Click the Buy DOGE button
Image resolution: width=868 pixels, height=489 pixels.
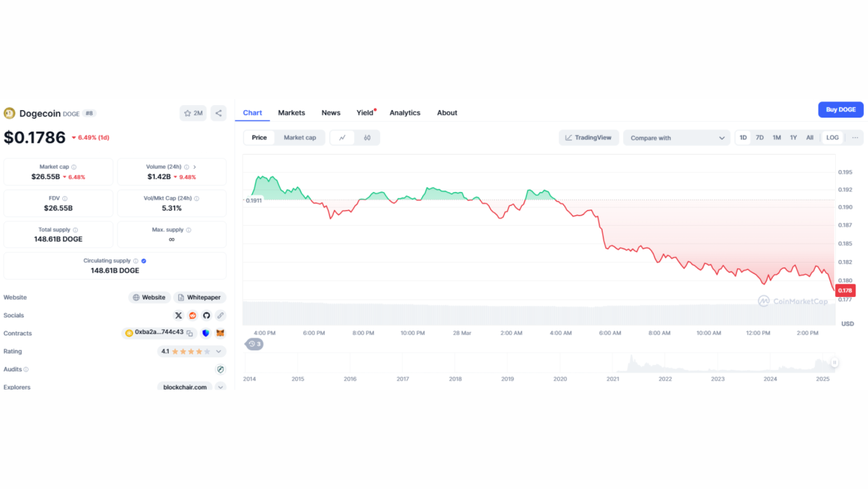click(841, 110)
